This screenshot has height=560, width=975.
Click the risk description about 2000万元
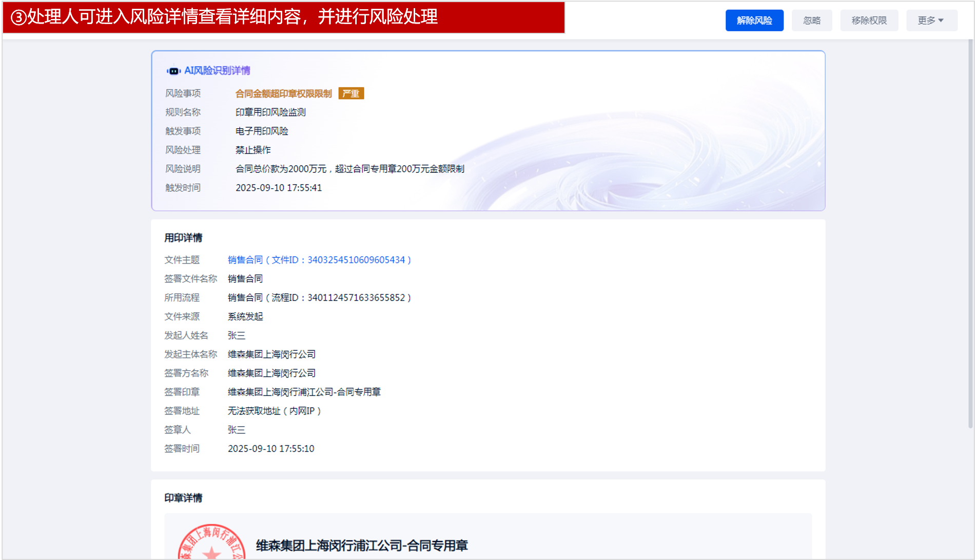[x=349, y=169]
